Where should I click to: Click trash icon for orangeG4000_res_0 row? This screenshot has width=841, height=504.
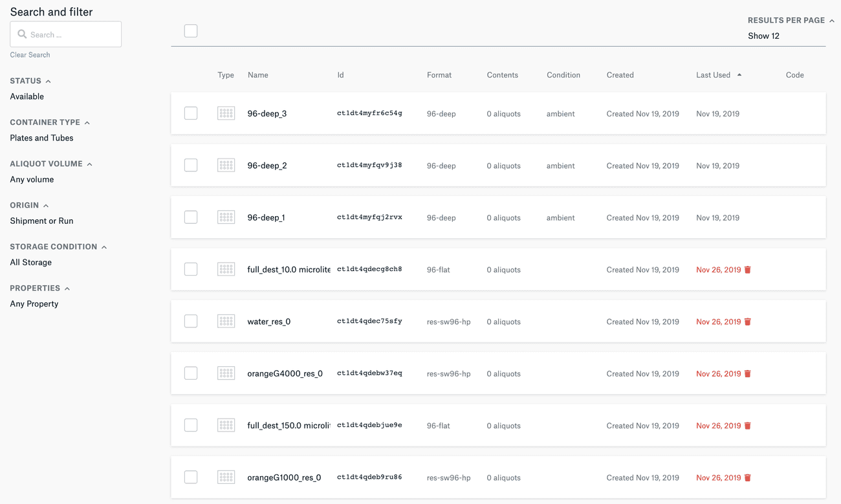pyautogui.click(x=747, y=374)
